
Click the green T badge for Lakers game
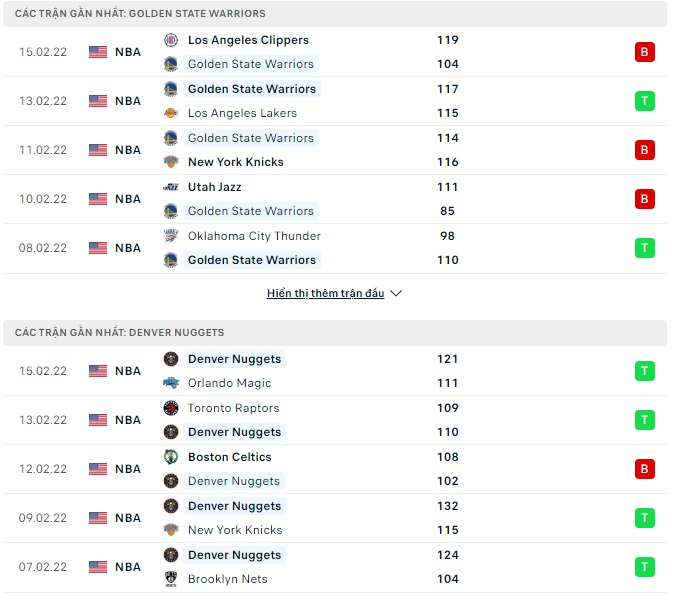click(x=645, y=101)
